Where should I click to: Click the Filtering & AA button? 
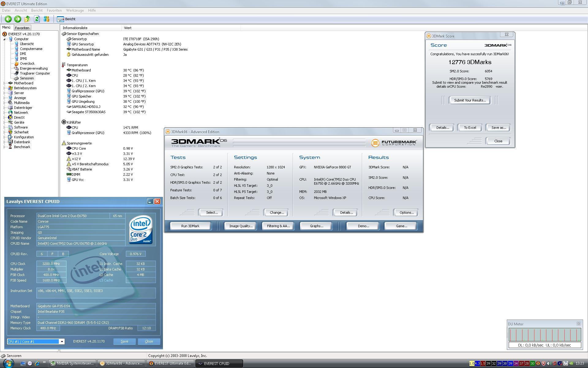pyautogui.click(x=278, y=226)
